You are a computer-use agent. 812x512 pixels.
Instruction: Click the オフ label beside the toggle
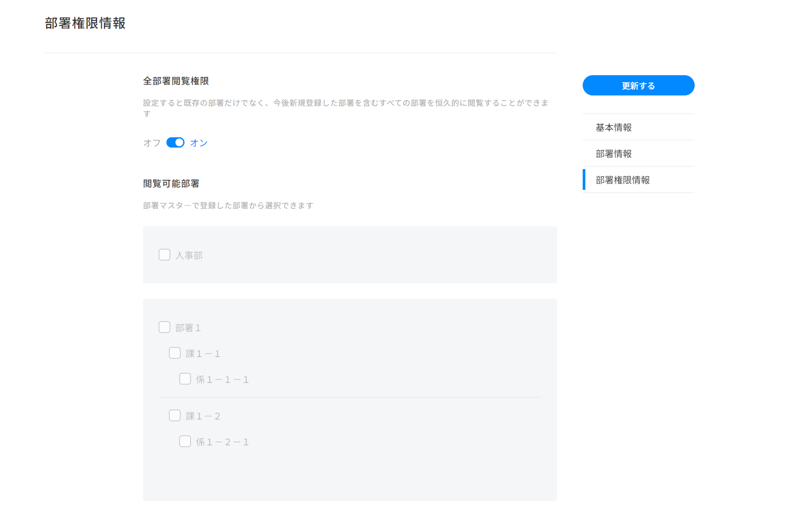tap(152, 143)
